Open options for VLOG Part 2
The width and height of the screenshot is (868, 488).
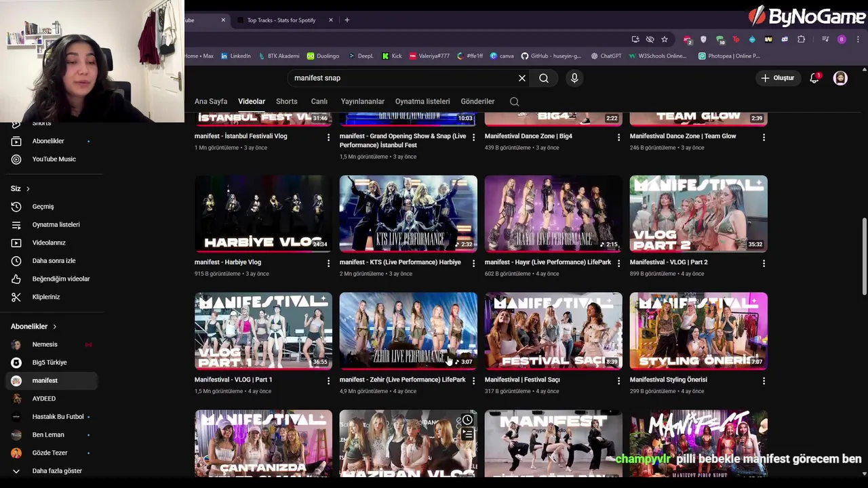click(764, 263)
